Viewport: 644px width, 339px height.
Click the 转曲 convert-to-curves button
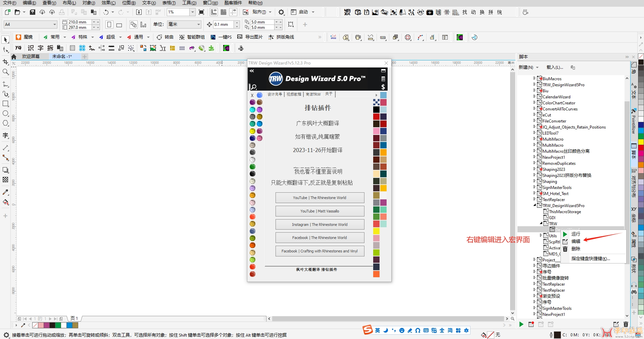click(165, 37)
